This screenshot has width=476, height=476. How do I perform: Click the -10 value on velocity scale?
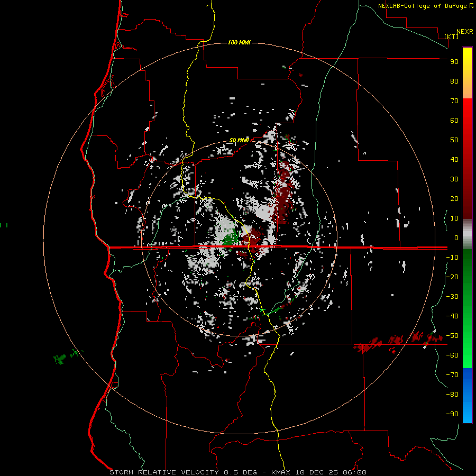point(452,258)
